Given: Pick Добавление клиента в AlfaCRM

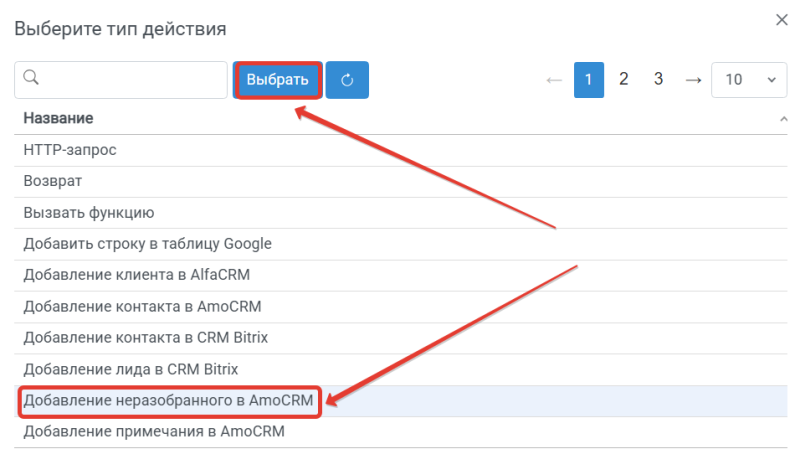Looking at the screenshot, I should [401, 276].
